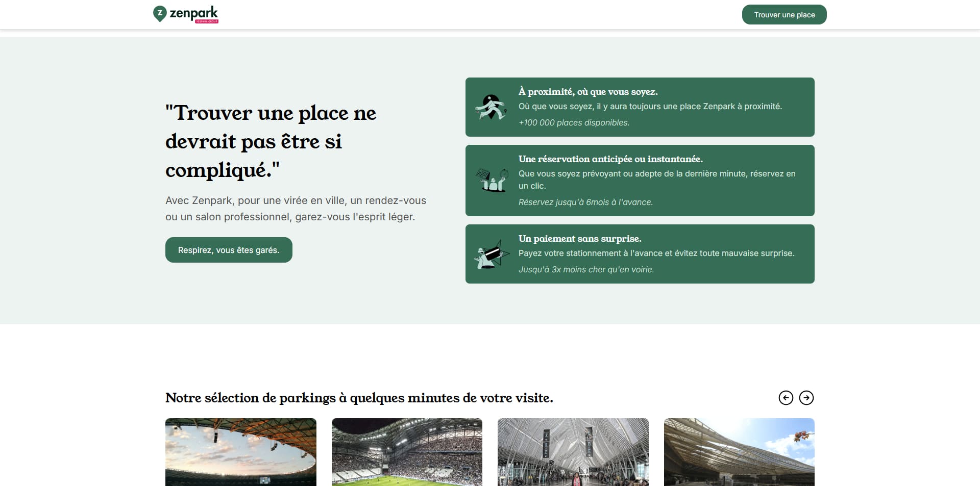
Task: Click the "Trouver une place ne devrait" headline
Action: point(271,142)
